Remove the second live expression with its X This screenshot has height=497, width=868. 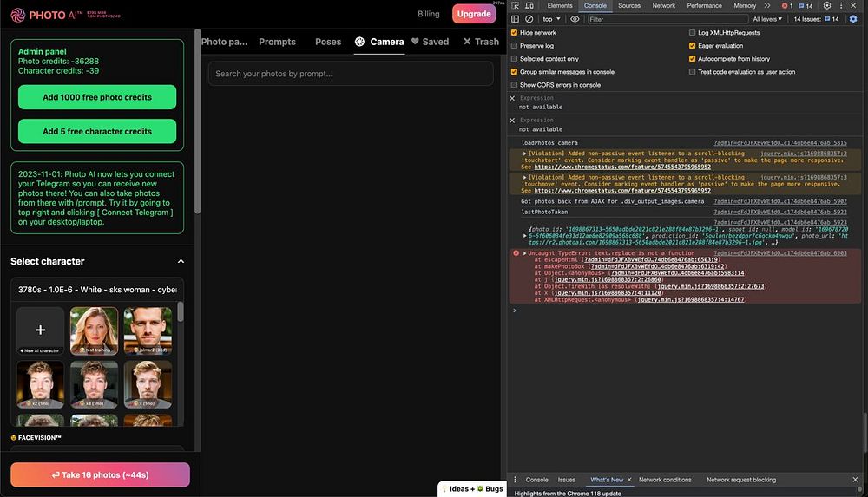coord(512,120)
